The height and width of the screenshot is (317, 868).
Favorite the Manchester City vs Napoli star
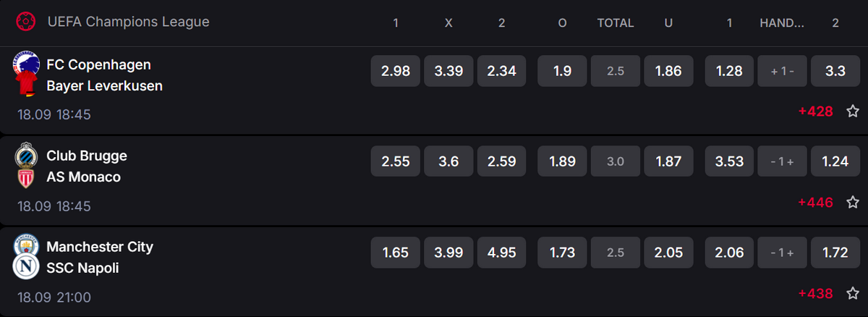tap(853, 294)
